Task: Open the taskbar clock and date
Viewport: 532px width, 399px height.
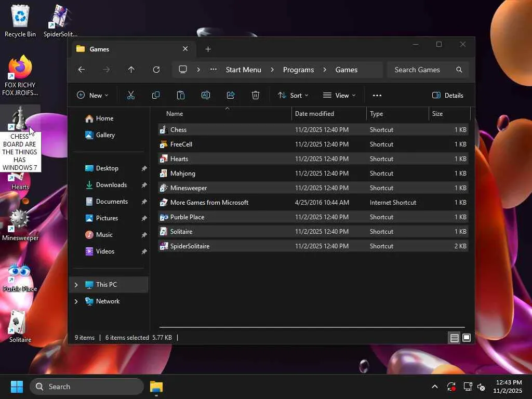Action: tap(508, 387)
